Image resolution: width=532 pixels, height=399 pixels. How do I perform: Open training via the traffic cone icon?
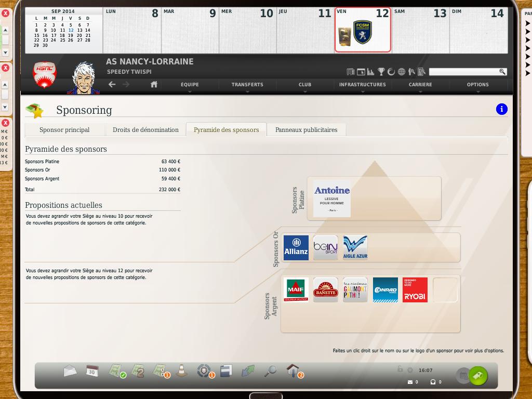[x=181, y=370]
